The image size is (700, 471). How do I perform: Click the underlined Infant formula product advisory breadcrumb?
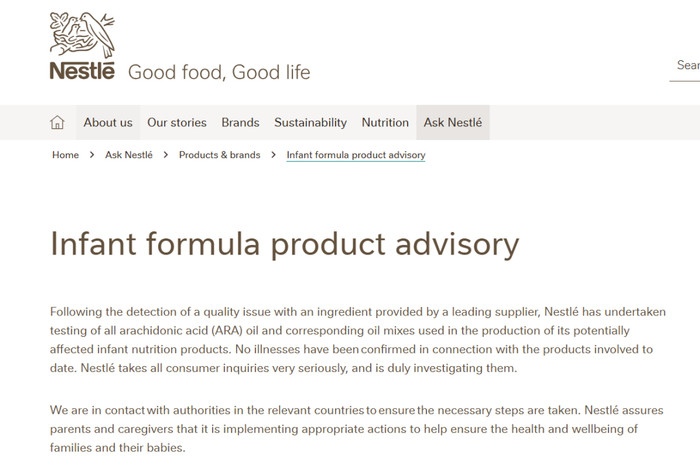[356, 155]
